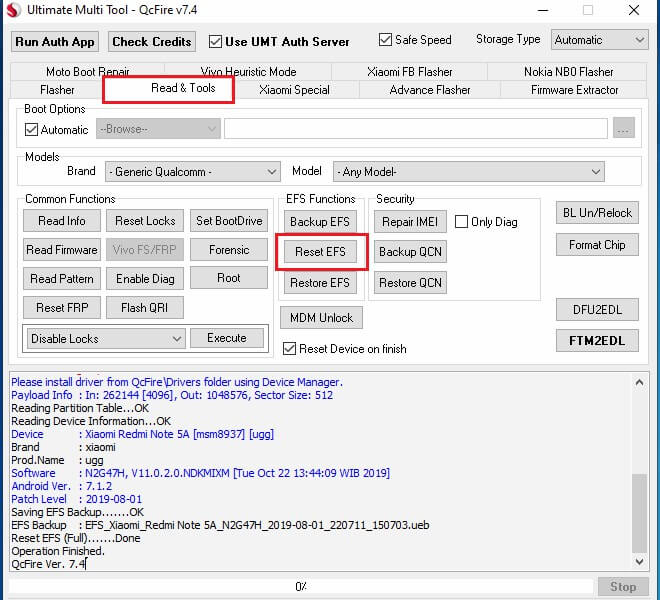Expand the Model dropdown
The image size is (660, 600).
coord(468,172)
